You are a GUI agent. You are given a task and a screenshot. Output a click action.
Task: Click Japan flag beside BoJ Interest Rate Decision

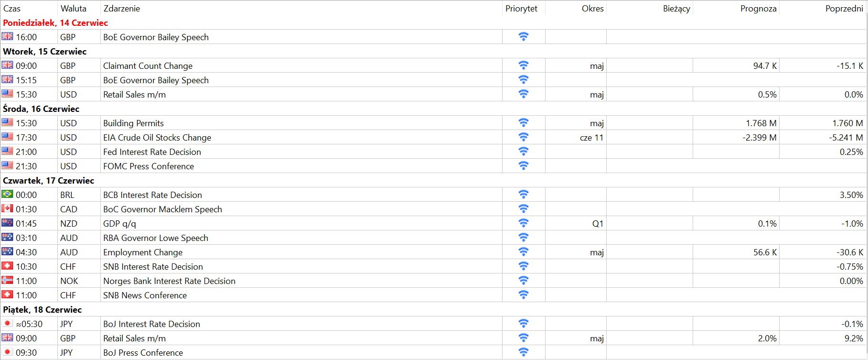click(x=7, y=323)
